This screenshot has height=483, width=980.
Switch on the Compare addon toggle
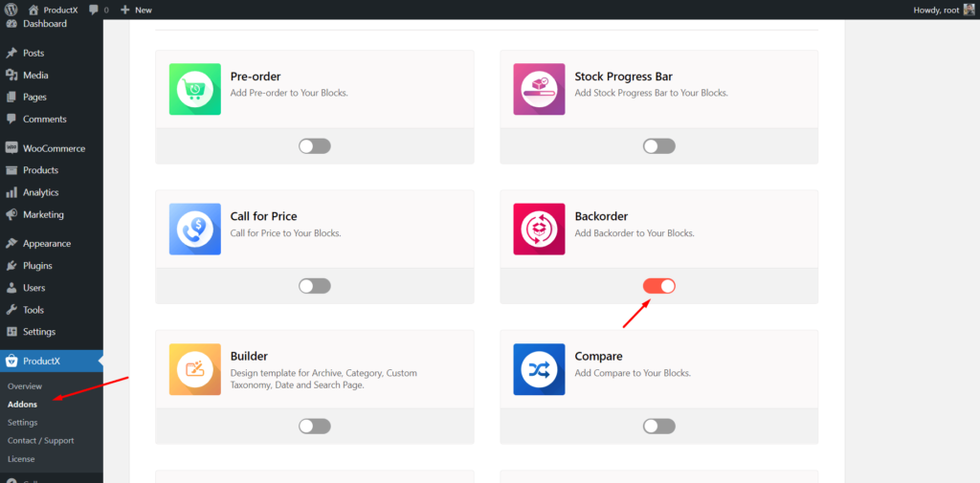coord(659,427)
